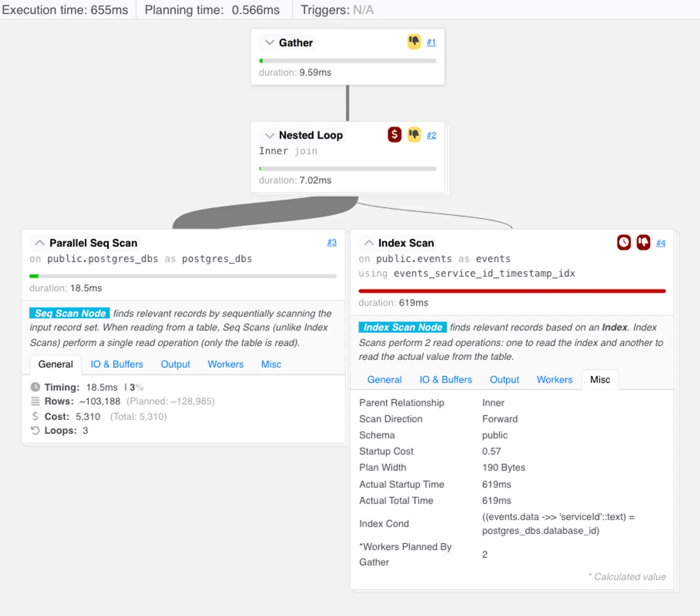This screenshot has height=616, width=700.
Task: Collapse the Nested Loop node
Action: pos(269,135)
